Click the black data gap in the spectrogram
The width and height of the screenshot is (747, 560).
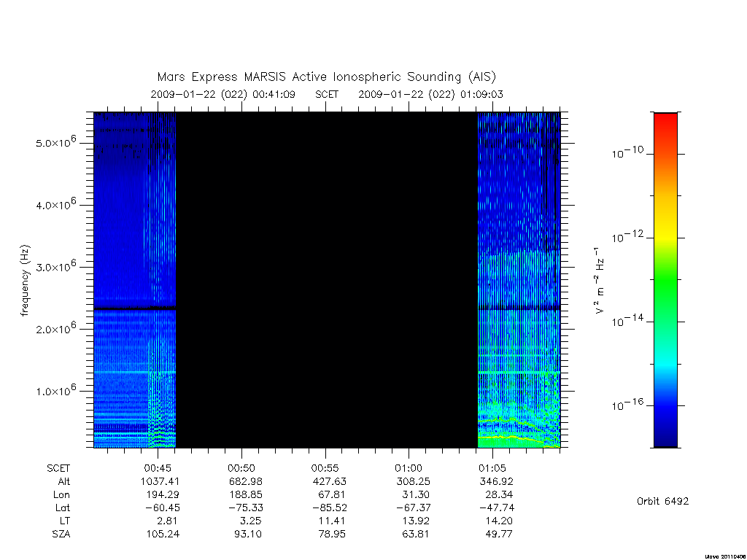pos(327,280)
